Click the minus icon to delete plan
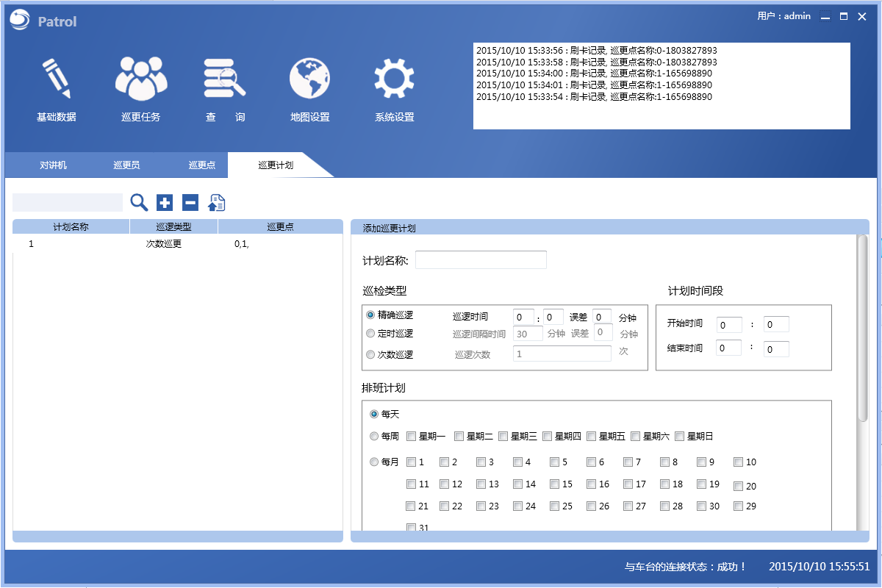This screenshot has height=588, width=882. pyautogui.click(x=190, y=203)
